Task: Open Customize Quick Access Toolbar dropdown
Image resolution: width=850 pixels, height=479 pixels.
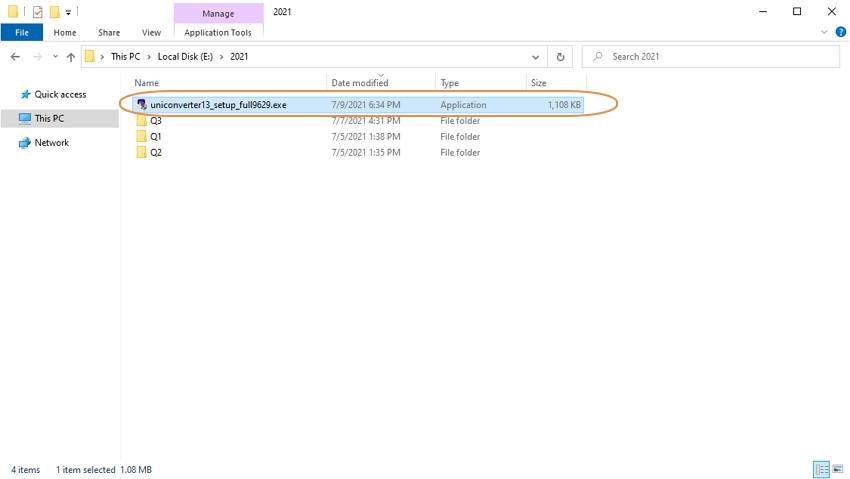Action: pos(68,12)
